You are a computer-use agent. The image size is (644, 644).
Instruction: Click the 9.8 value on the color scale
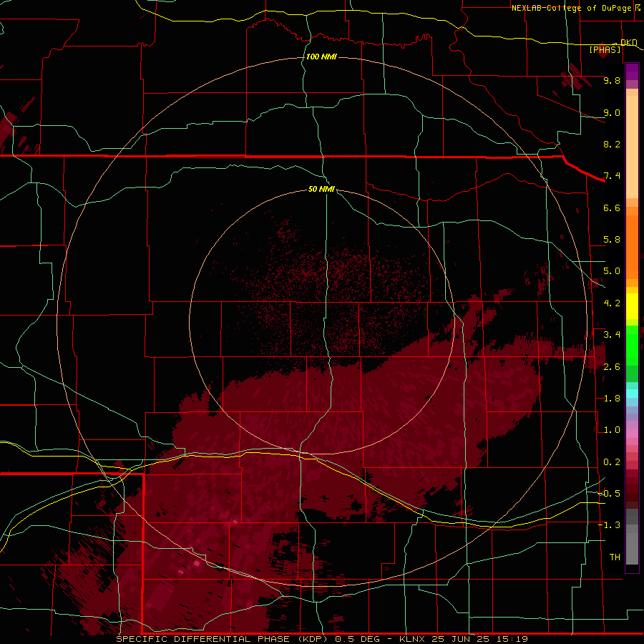click(612, 80)
